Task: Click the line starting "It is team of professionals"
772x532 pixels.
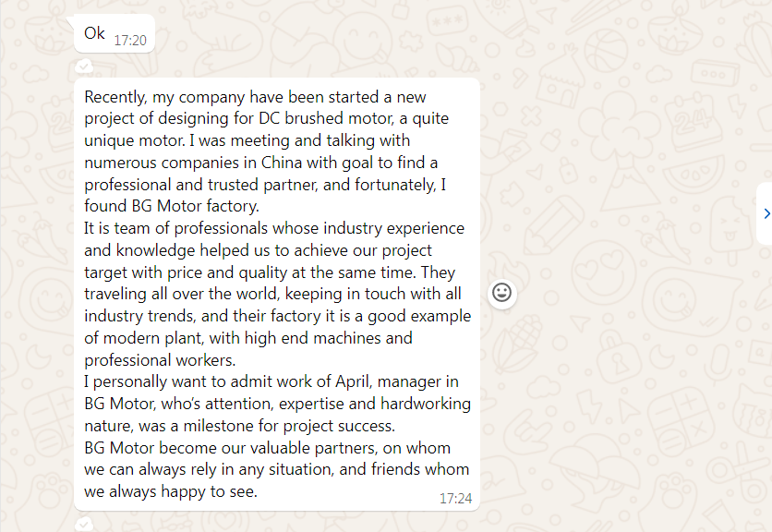Action: point(274,228)
